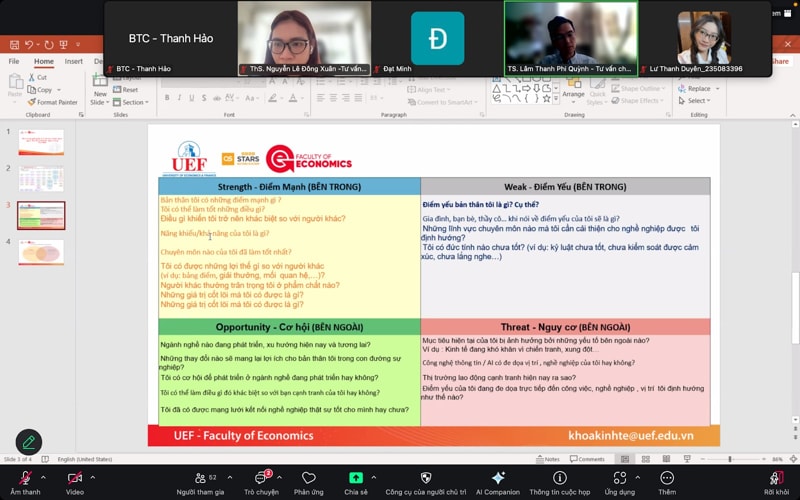
Task: Click Rời khỏi to leave meeting
Action: 775,478
